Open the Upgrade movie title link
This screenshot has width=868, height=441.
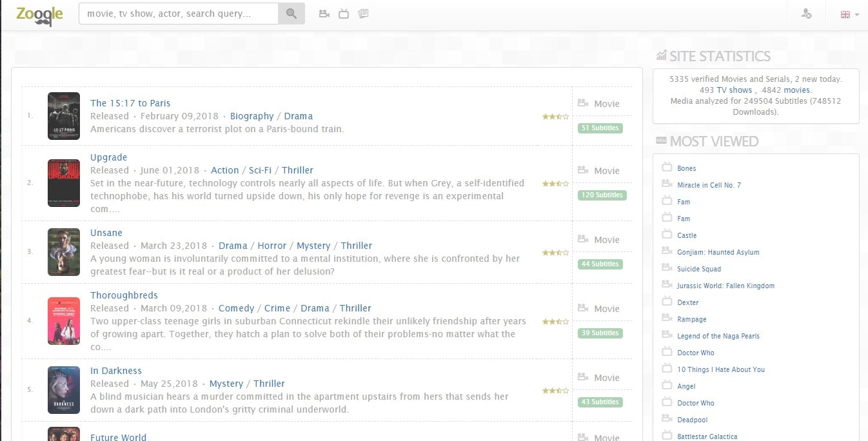click(109, 157)
